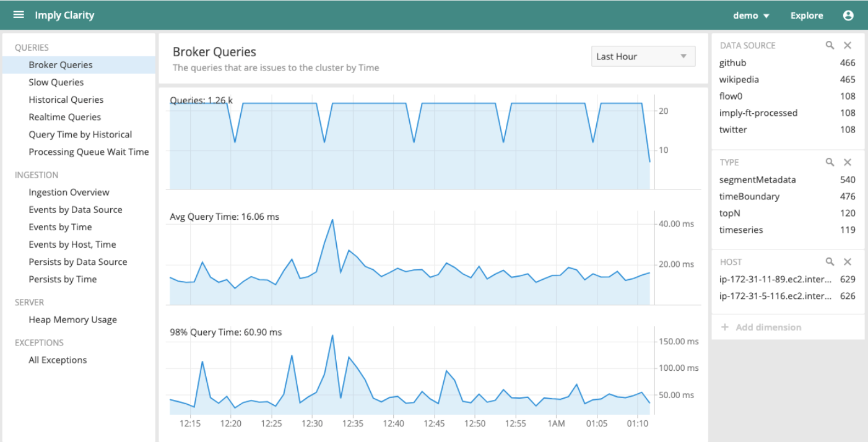Search within the Host panel
This screenshot has height=442, width=868.
(x=830, y=262)
